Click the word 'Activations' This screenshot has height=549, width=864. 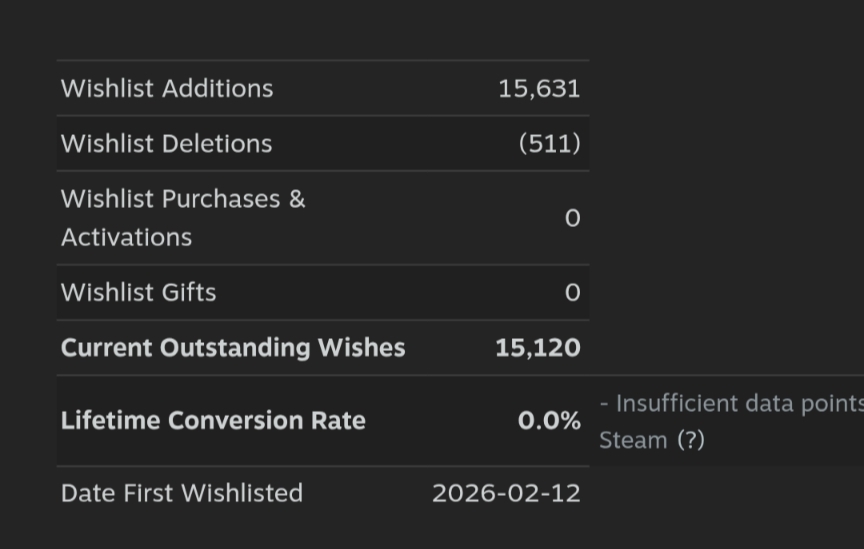pos(126,237)
